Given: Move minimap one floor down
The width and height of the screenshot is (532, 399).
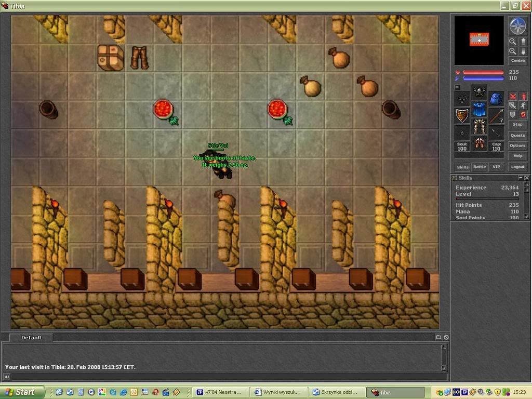Looking at the screenshot, I should click(523, 51).
